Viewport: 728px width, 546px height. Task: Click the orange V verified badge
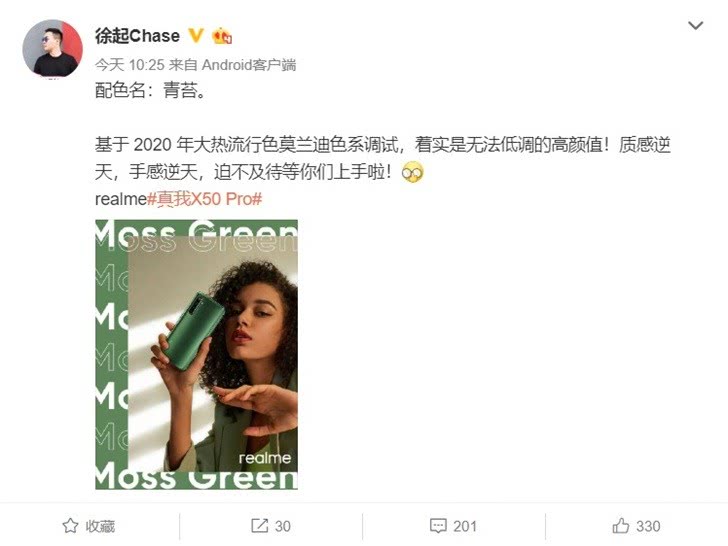click(x=196, y=35)
